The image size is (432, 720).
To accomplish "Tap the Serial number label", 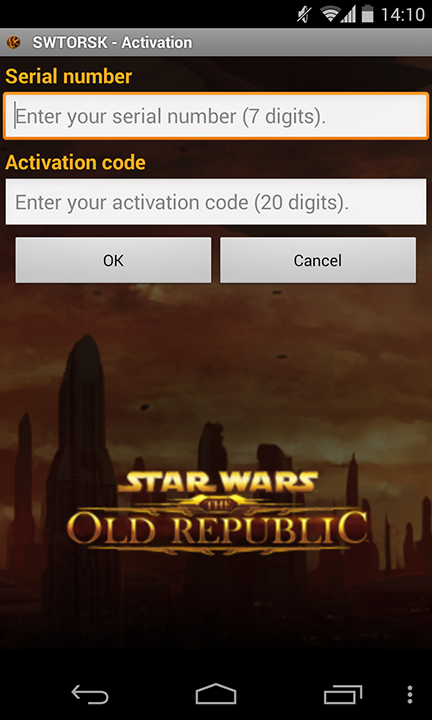I will pyautogui.click(x=69, y=76).
